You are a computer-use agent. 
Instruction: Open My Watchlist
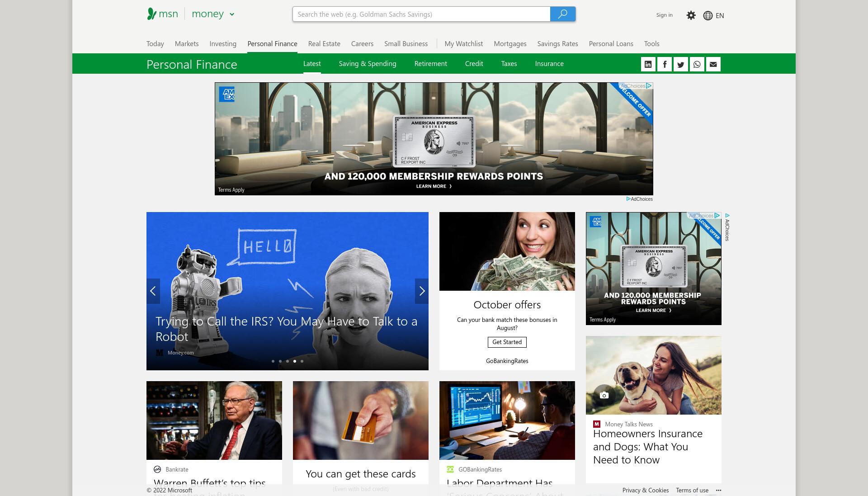point(464,44)
